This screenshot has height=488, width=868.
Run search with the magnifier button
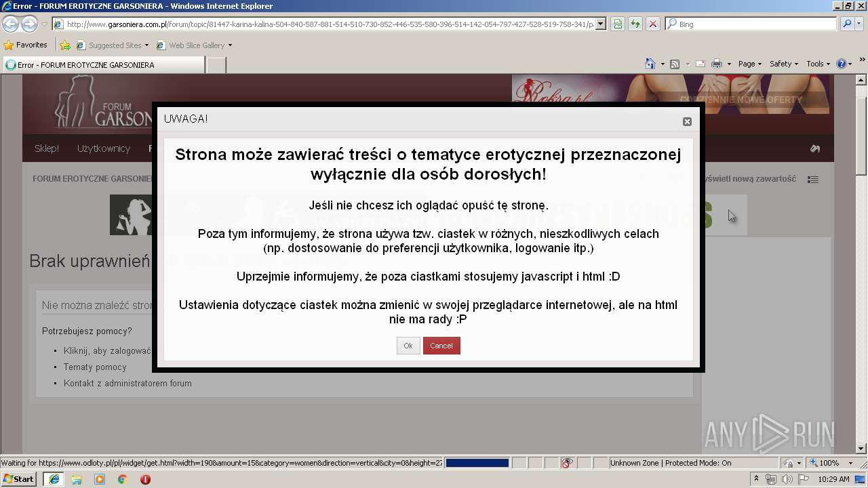(846, 24)
